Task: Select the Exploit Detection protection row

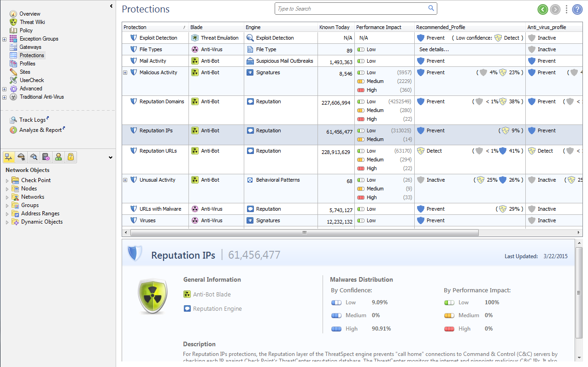Action: point(353,38)
